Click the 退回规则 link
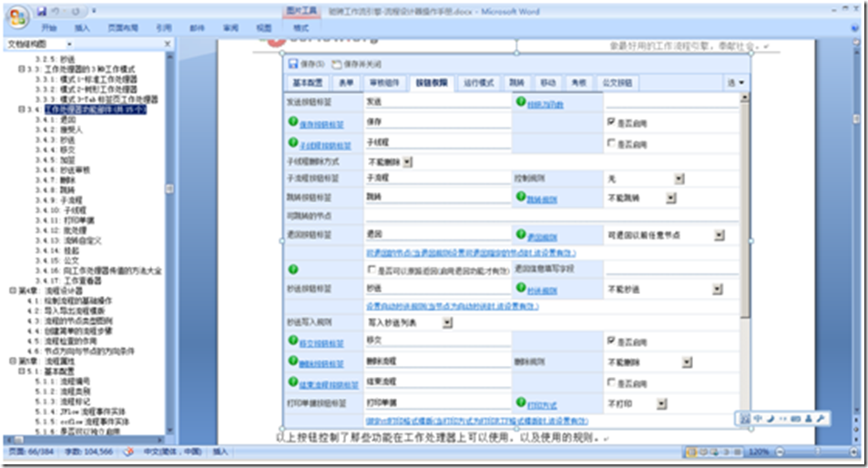 point(542,237)
